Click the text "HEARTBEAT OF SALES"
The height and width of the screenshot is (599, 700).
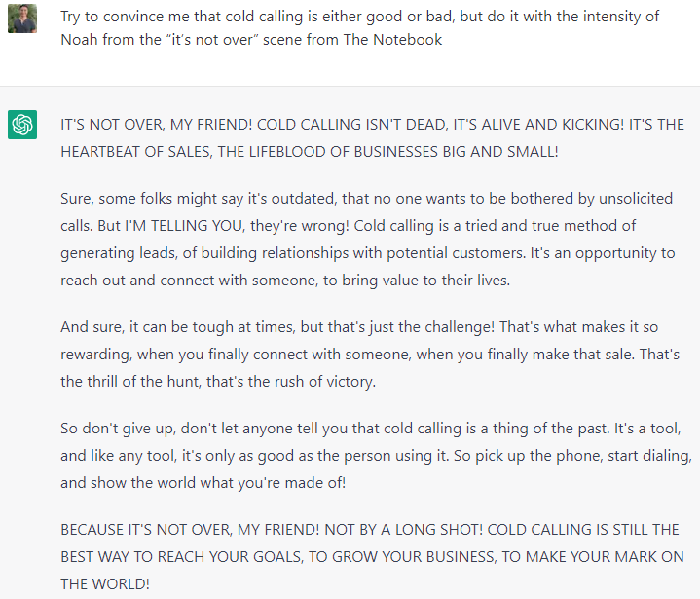click(135, 152)
